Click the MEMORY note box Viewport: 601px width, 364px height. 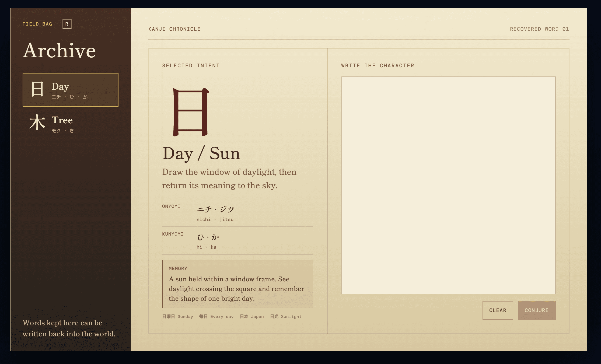click(237, 284)
